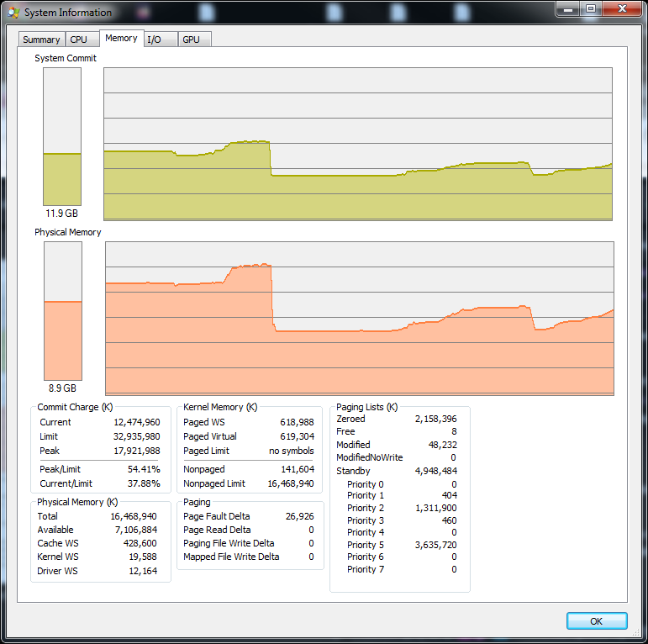Select the Commit Charge Current value

pos(137,422)
